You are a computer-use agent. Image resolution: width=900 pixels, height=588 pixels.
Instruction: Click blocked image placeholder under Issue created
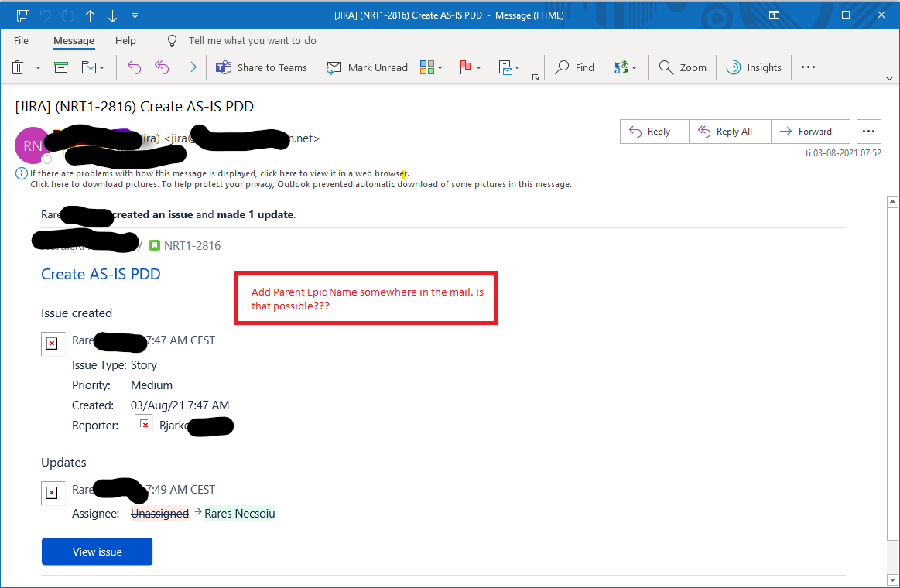52,344
